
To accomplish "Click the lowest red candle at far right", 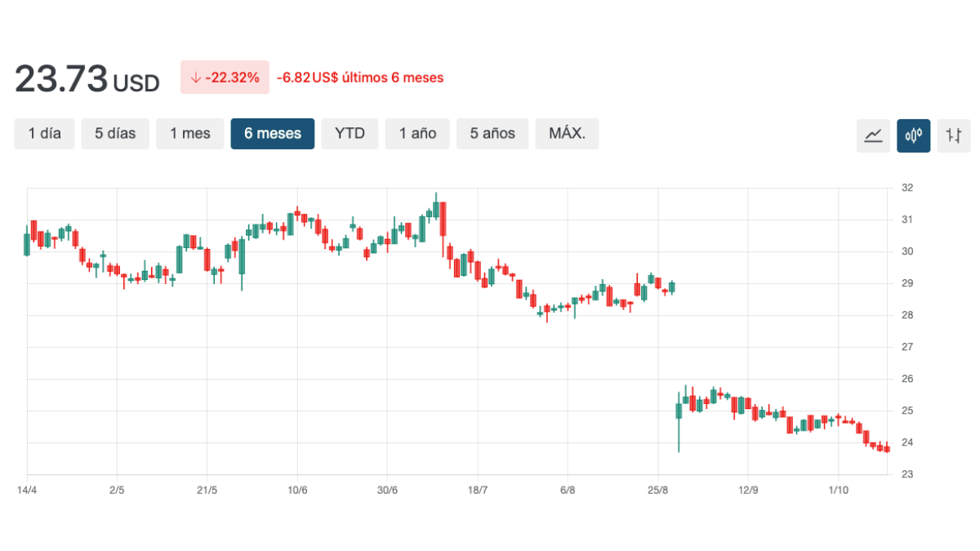I will click(x=886, y=447).
